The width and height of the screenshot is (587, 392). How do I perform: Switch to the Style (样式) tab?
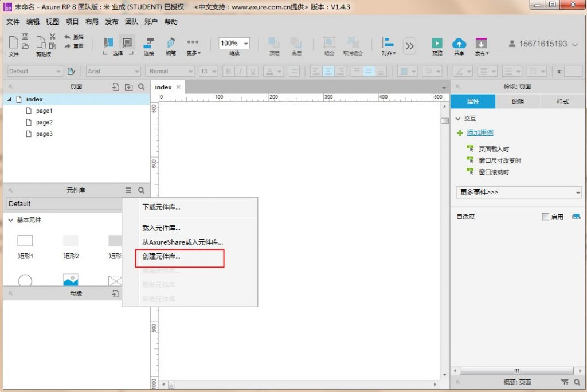coord(562,101)
